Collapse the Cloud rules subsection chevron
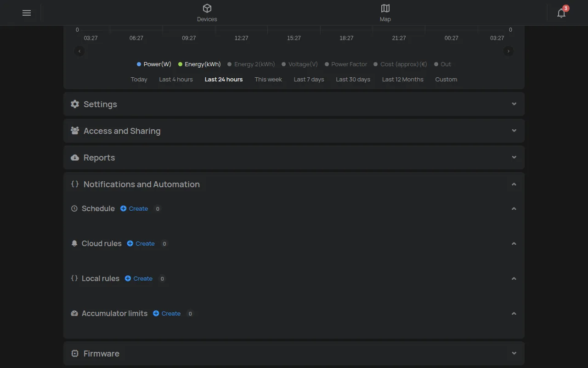The image size is (588, 368). [514, 244]
